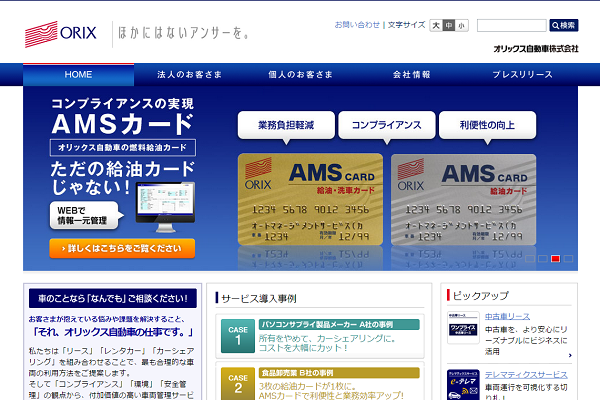Click the gold AMS CARD image
Viewport: 600px width, 400px height.
coord(310,199)
